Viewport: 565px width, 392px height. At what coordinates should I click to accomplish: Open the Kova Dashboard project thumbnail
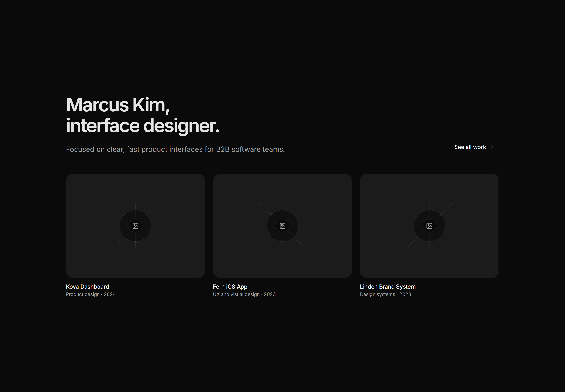pos(136,226)
